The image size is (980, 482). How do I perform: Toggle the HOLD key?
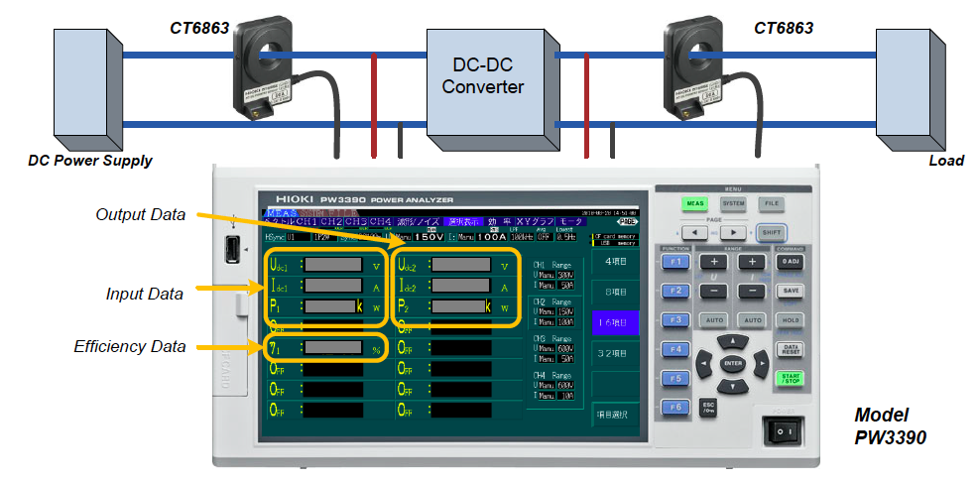790,320
